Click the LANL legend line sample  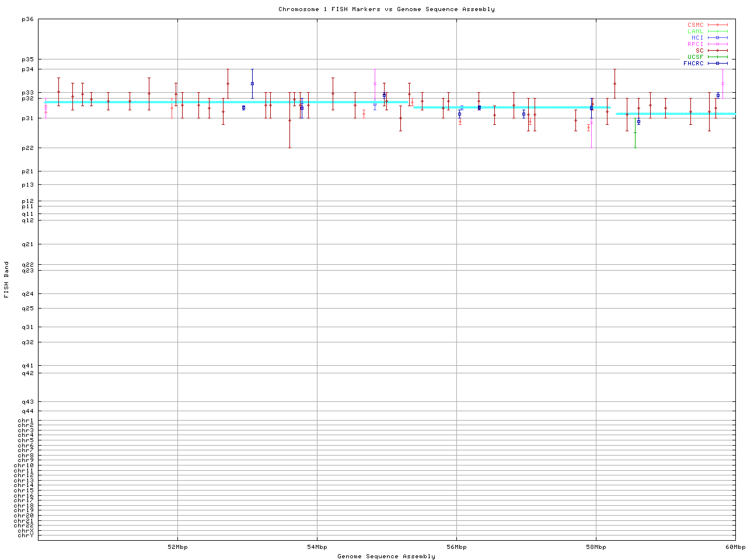718,32
